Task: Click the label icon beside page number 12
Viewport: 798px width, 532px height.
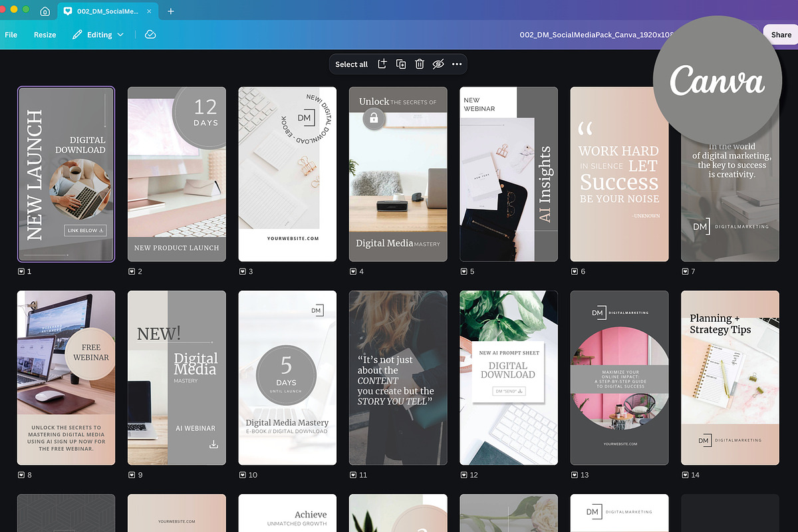Action: click(464, 475)
